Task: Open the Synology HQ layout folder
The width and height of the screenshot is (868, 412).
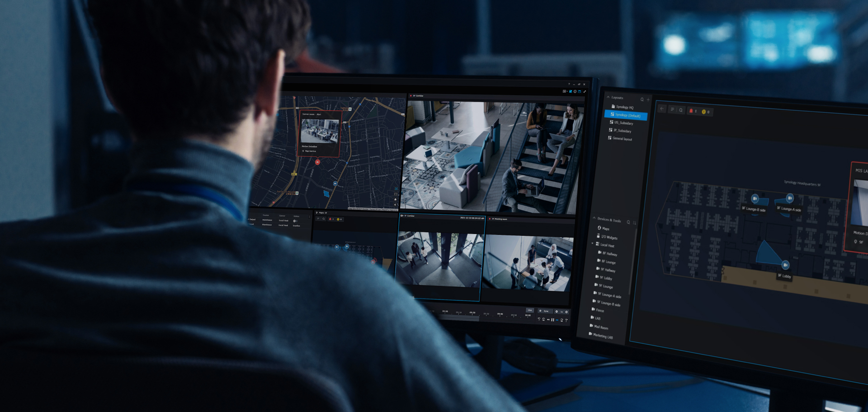Action: 623,107
